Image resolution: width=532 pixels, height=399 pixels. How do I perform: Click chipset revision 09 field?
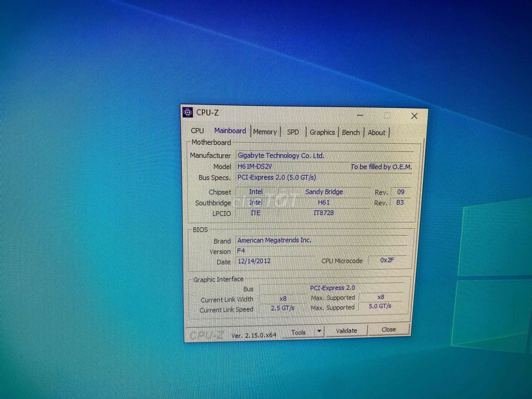pos(401,192)
